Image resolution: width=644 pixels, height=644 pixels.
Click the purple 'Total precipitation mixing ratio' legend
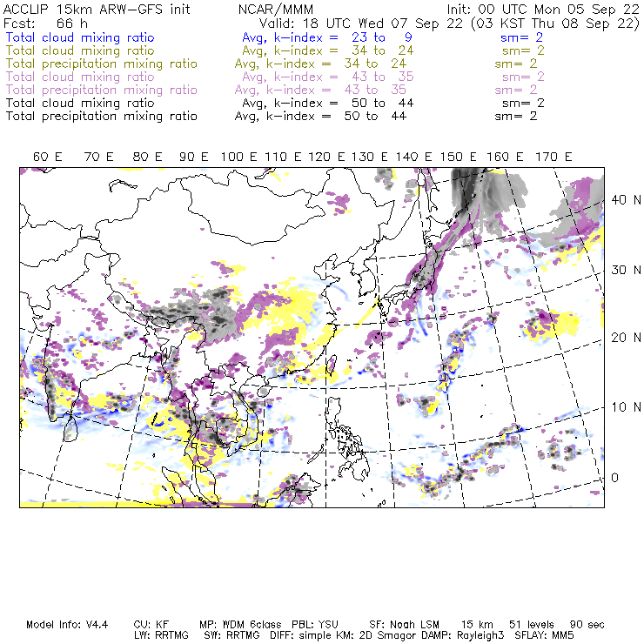pyautogui.click(x=102, y=90)
